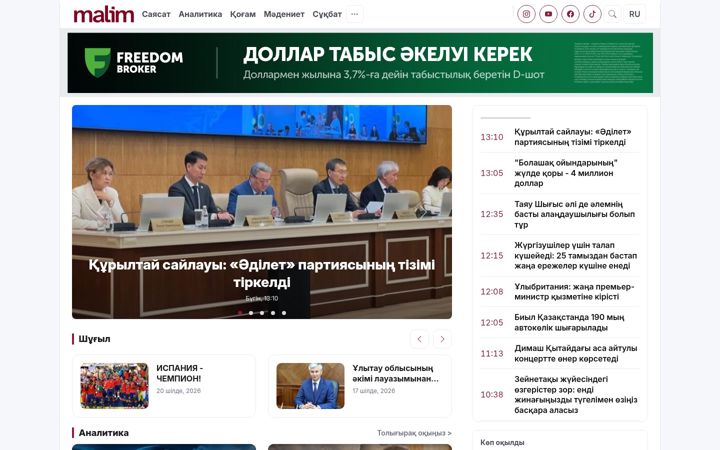Click the Freedom Broker banner ad
This screenshot has width=720, height=450.
tap(360, 63)
